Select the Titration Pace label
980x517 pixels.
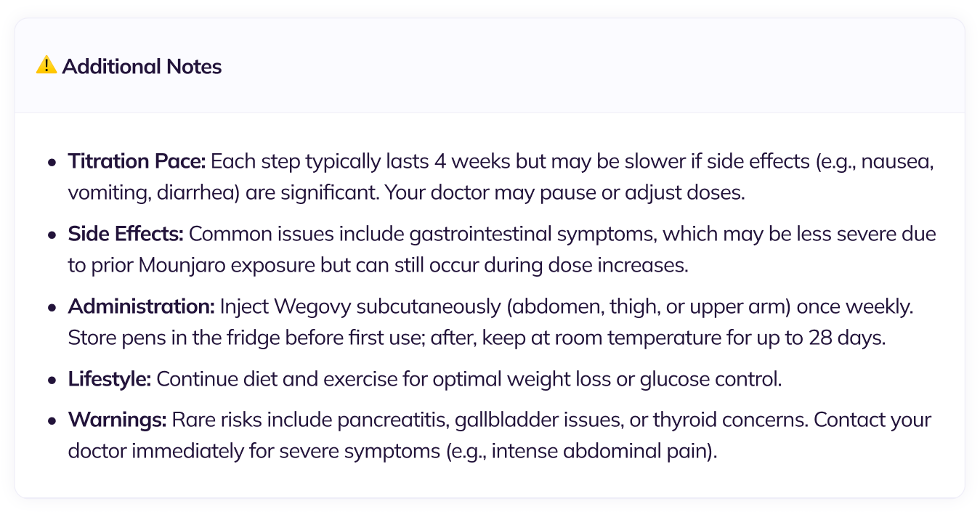click(137, 161)
